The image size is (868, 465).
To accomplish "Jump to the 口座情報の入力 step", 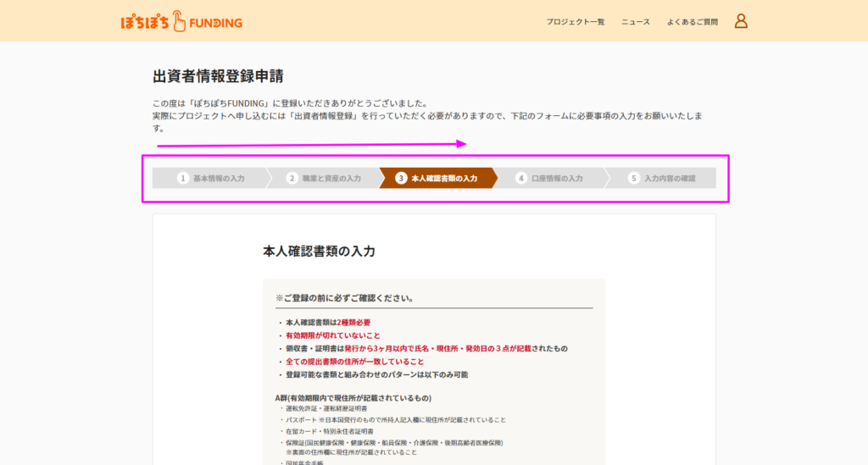I will [x=557, y=179].
